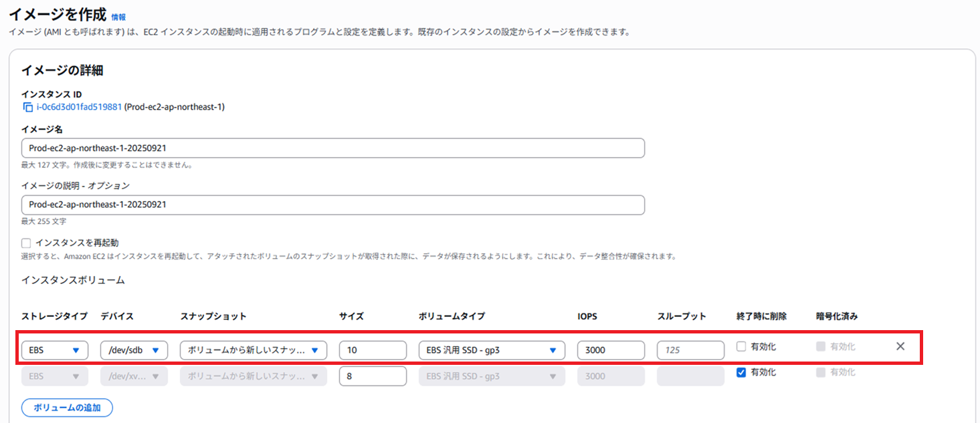This screenshot has width=980, height=423.
Task: Click the ボリュームの追加 button
Action: [67, 408]
